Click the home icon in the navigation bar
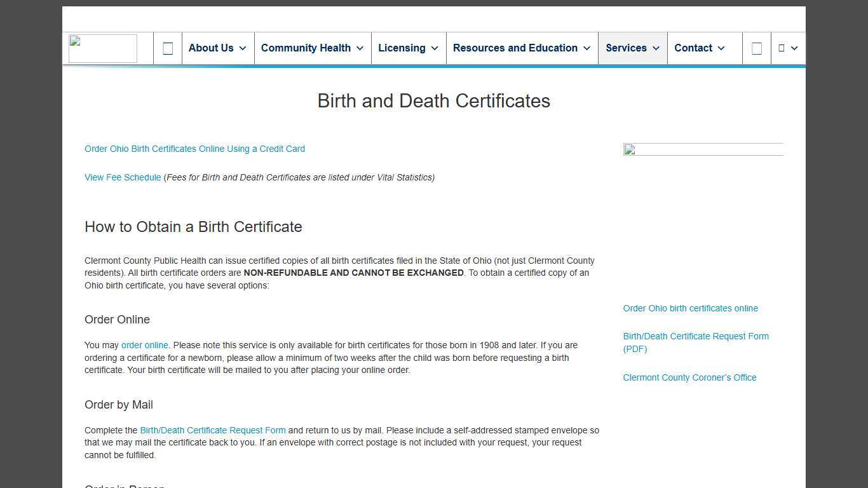 (167, 48)
